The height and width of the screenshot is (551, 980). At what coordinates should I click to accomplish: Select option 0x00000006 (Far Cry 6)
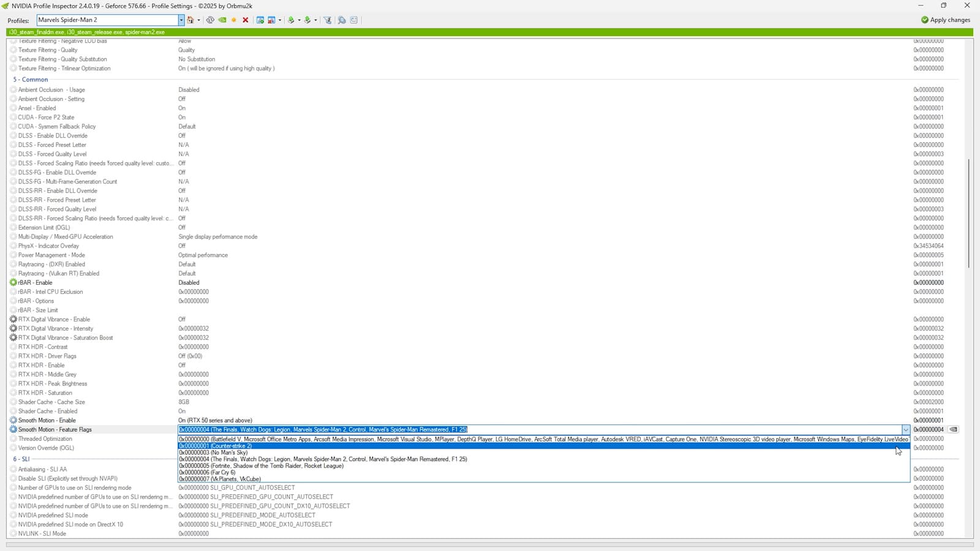point(543,473)
